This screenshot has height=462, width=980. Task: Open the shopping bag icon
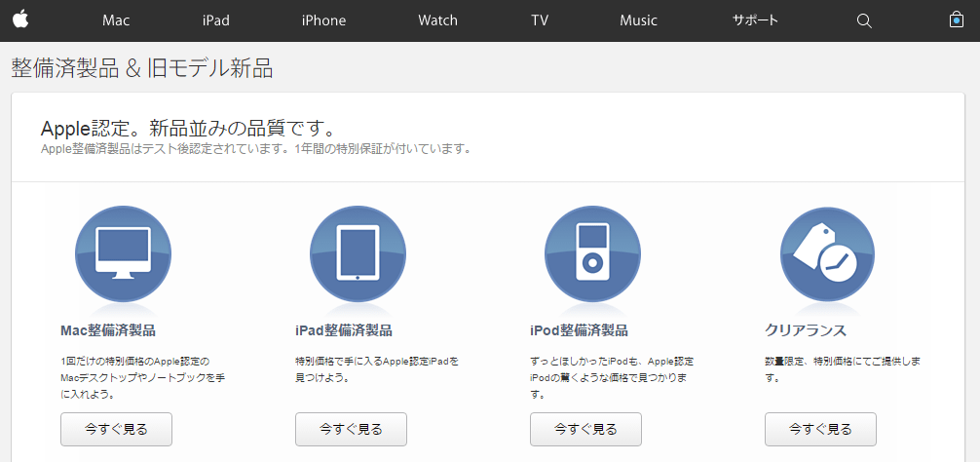pos(957,20)
